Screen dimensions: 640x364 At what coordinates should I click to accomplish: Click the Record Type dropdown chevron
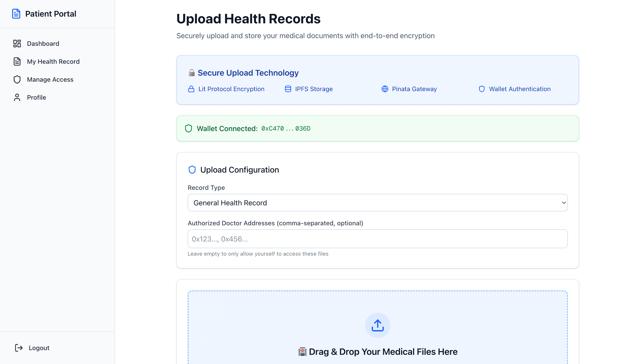click(564, 203)
